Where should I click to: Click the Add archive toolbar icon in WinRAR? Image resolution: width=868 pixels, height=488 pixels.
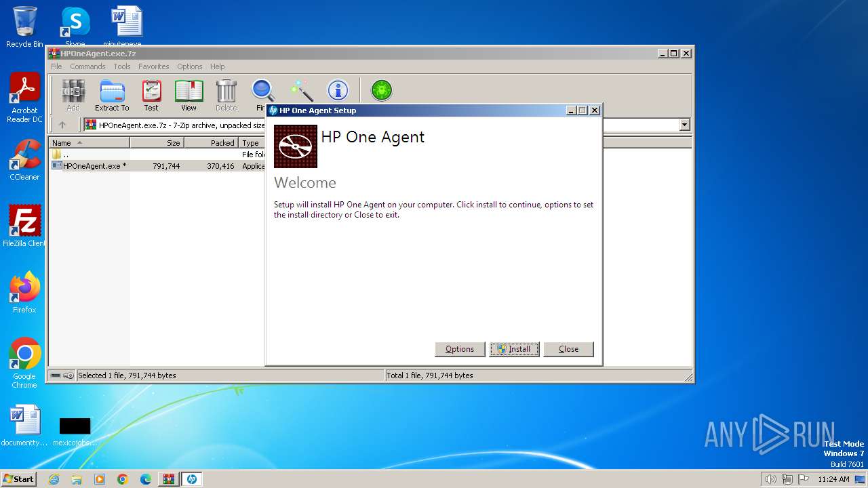[x=73, y=95]
